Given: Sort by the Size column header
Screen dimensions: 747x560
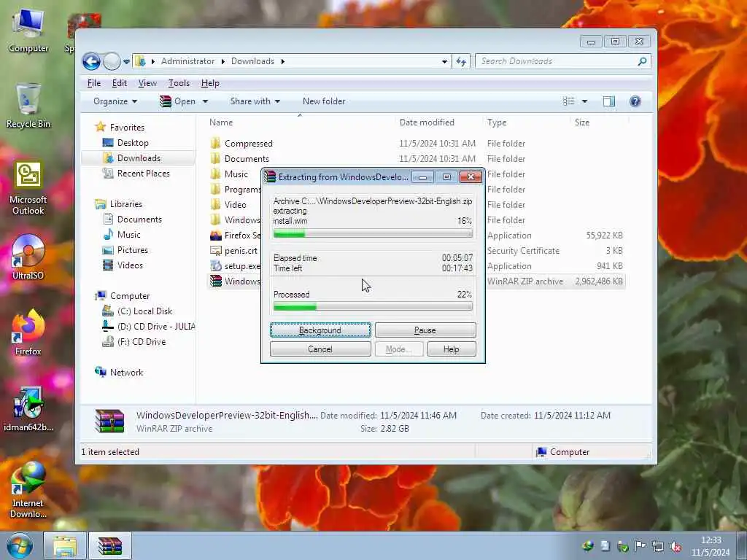Looking at the screenshot, I should (581, 122).
